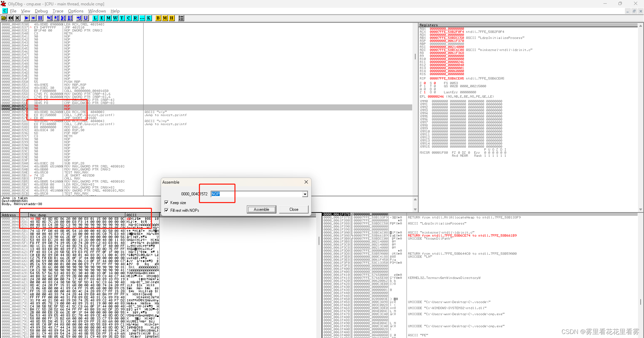Open Breakpoints with yellow B icon
Screen dimensions: 644x338
coord(158,18)
